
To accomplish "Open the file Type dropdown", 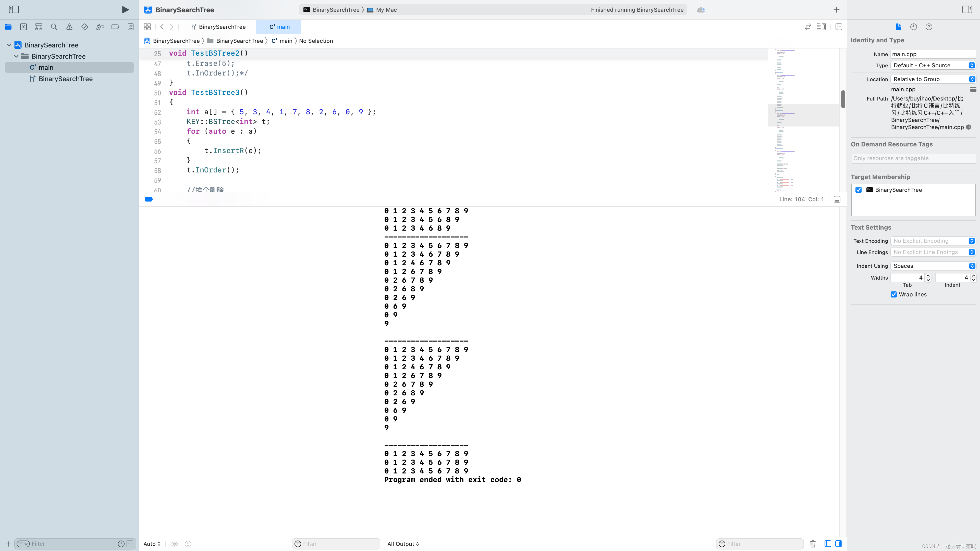I will 933,65.
